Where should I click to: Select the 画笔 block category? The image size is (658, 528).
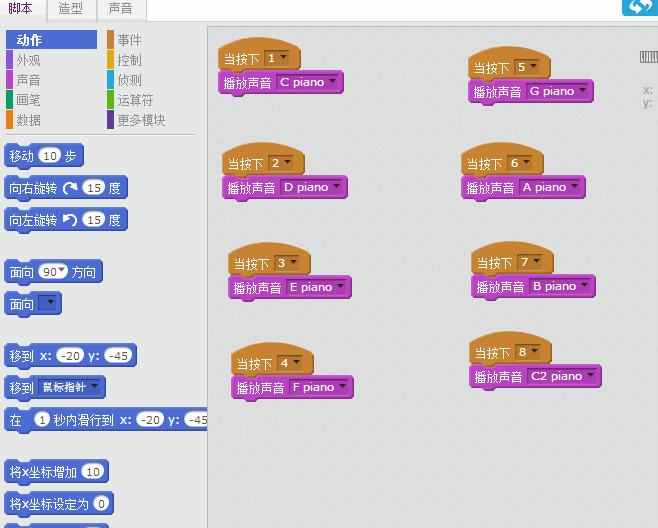pos(29,100)
